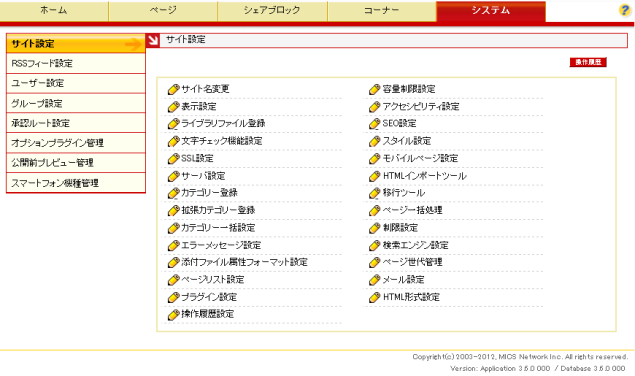Click pencil icon beside モバイルページ設定
The width and height of the screenshot is (635, 376).
click(375, 159)
